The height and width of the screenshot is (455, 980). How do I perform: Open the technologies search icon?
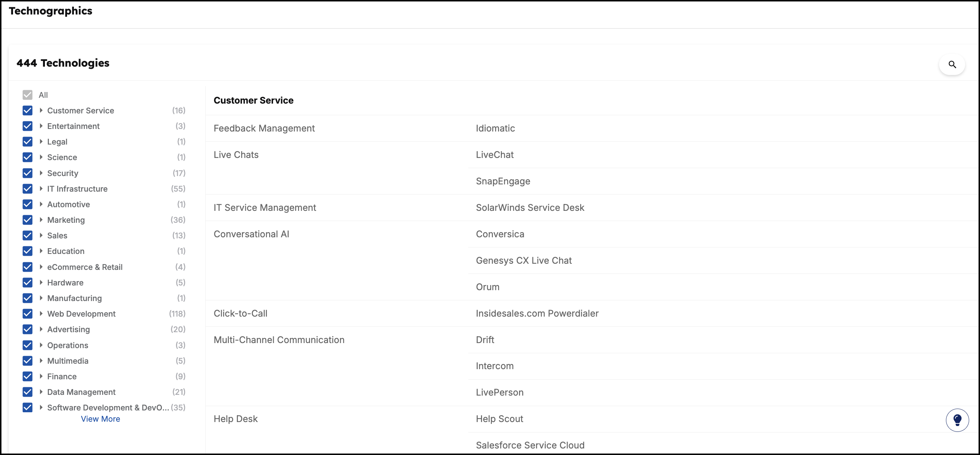(952, 64)
